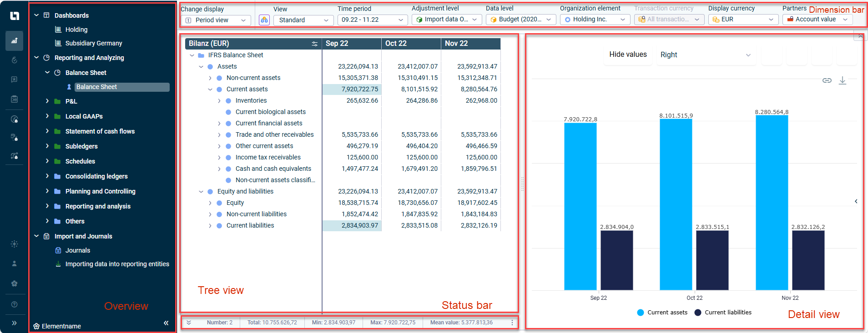Open Journals under Import and Journals
The height and width of the screenshot is (333, 868).
(78, 250)
